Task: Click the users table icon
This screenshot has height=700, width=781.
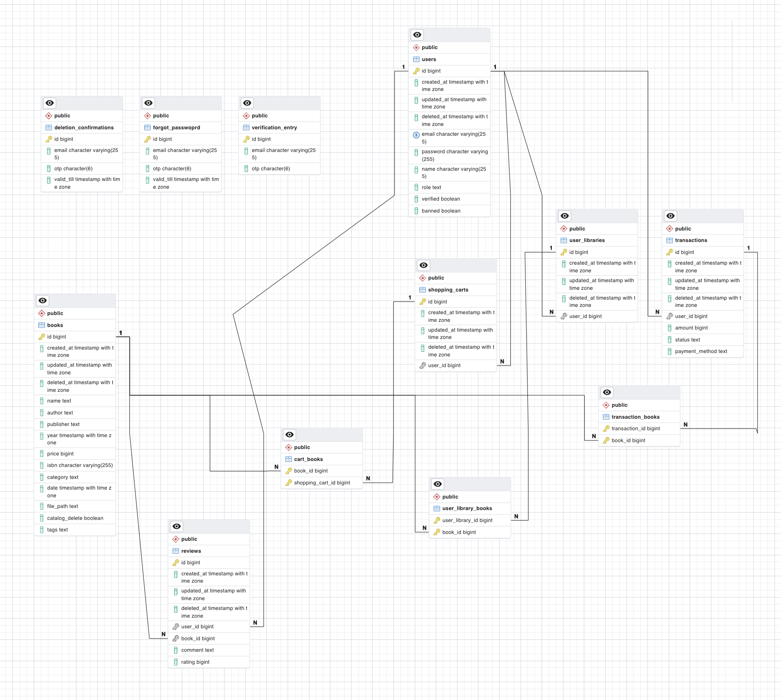Action: click(416, 59)
